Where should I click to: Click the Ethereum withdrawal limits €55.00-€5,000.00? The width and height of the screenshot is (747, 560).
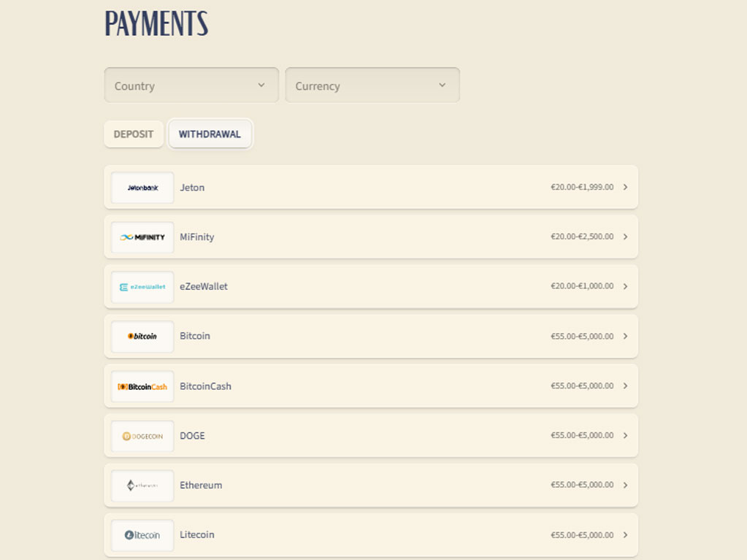582,485
